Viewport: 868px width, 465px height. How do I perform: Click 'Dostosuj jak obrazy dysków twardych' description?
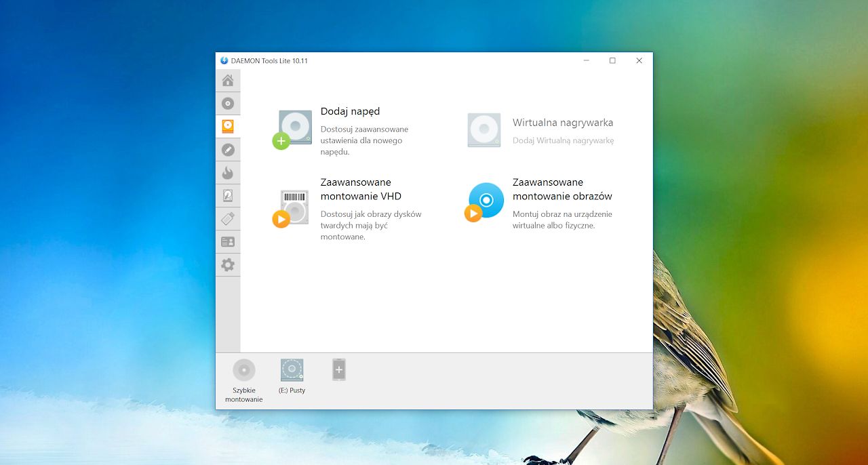(x=371, y=225)
